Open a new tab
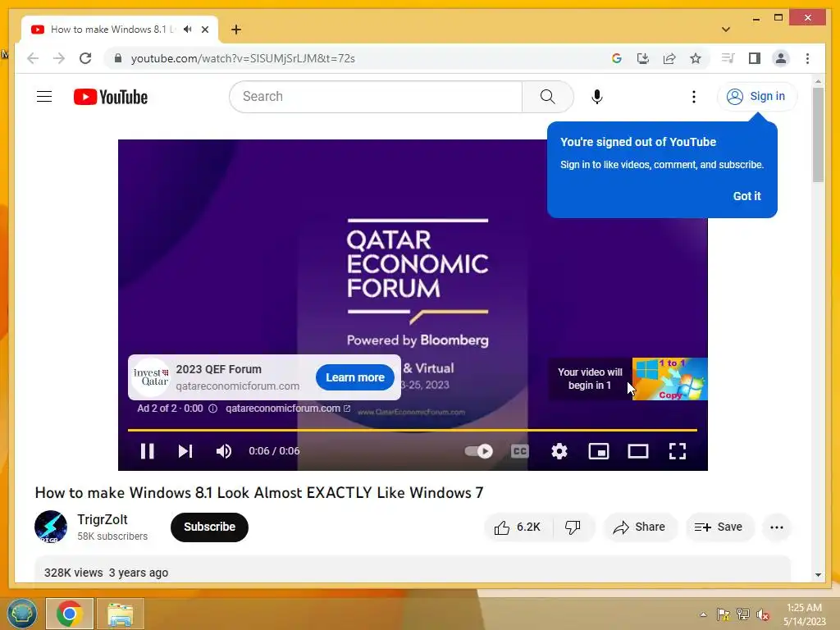 (235, 30)
